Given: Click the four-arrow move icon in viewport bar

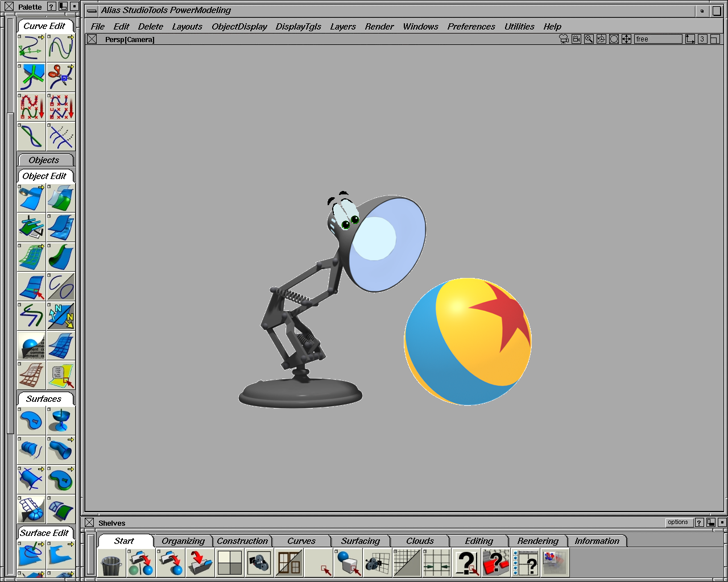Looking at the screenshot, I should 627,39.
